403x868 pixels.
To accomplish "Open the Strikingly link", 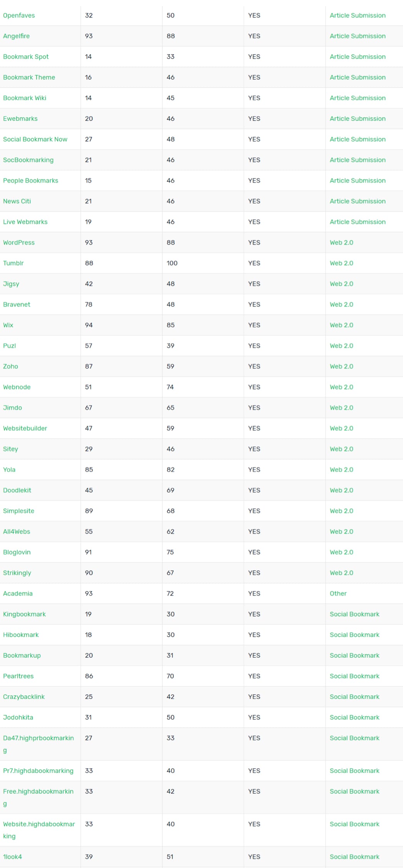I will (17, 573).
